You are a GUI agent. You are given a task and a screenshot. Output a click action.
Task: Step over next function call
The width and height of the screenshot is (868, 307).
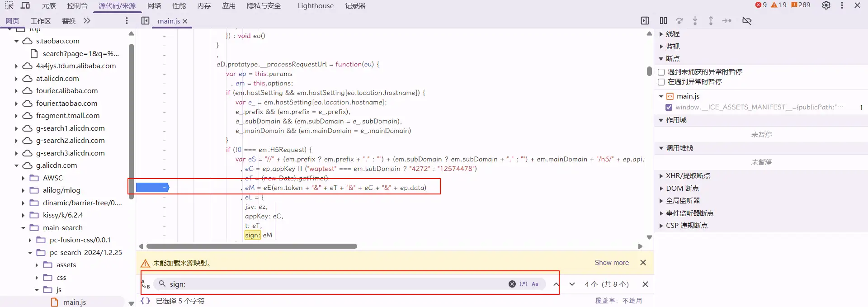pyautogui.click(x=679, y=21)
